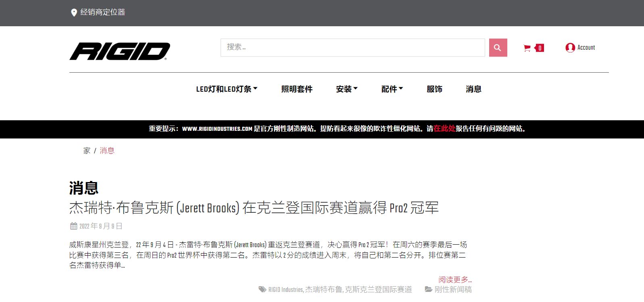Screen dimensions: 644x302
Task: Expand the 安装 dropdown menu
Action: tap(347, 89)
